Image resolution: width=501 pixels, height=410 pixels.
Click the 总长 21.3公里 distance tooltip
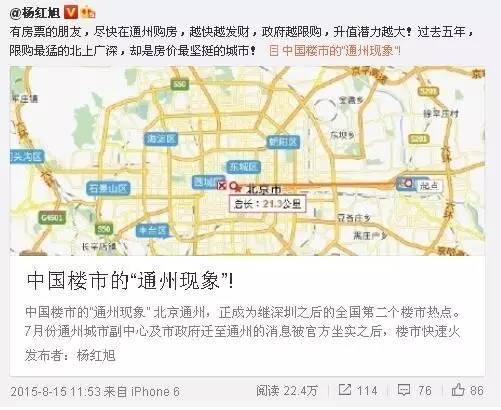click(267, 204)
